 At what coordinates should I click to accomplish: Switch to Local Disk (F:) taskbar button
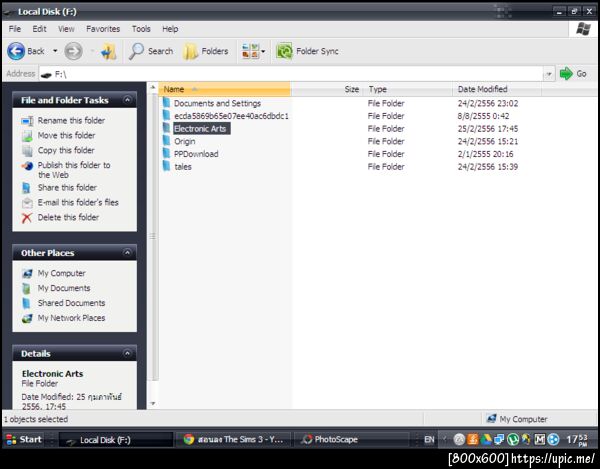tap(116, 440)
